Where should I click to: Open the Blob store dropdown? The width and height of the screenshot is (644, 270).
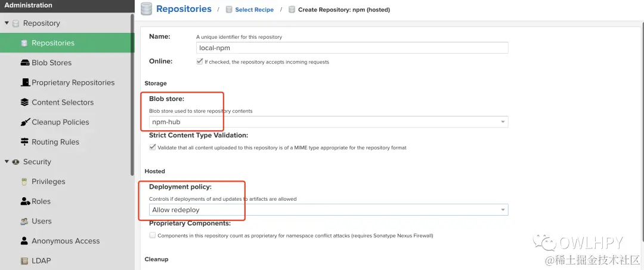[503, 122]
